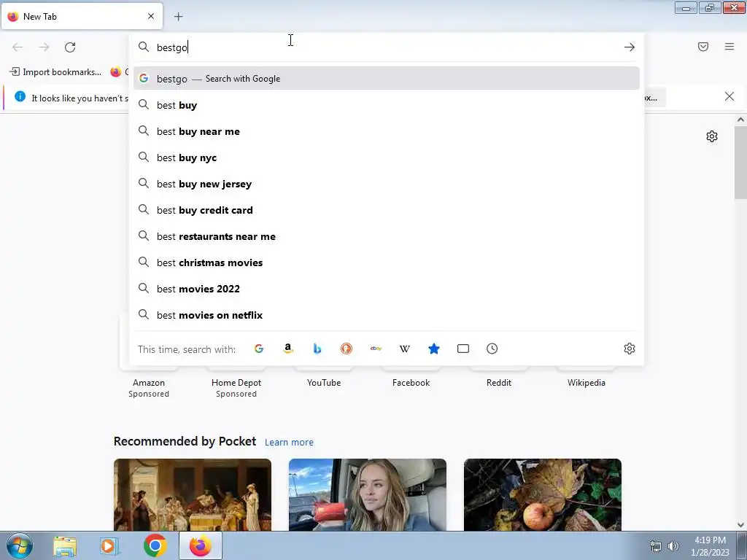Choose 'best buy new jersey' suggestion

click(x=387, y=184)
